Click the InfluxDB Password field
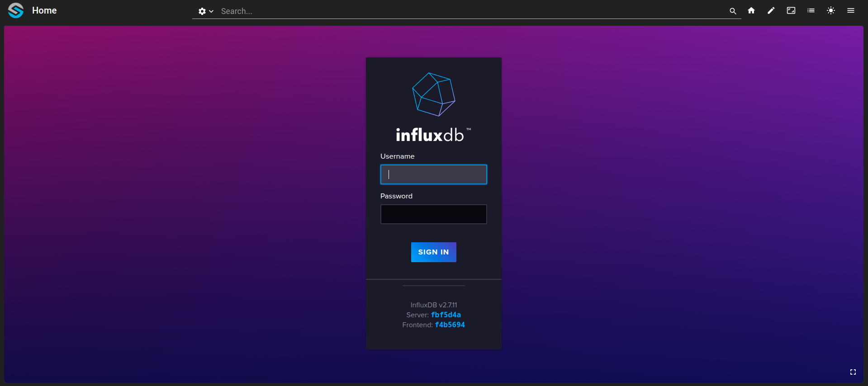The height and width of the screenshot is (386, 868). [x=434, y=214]
